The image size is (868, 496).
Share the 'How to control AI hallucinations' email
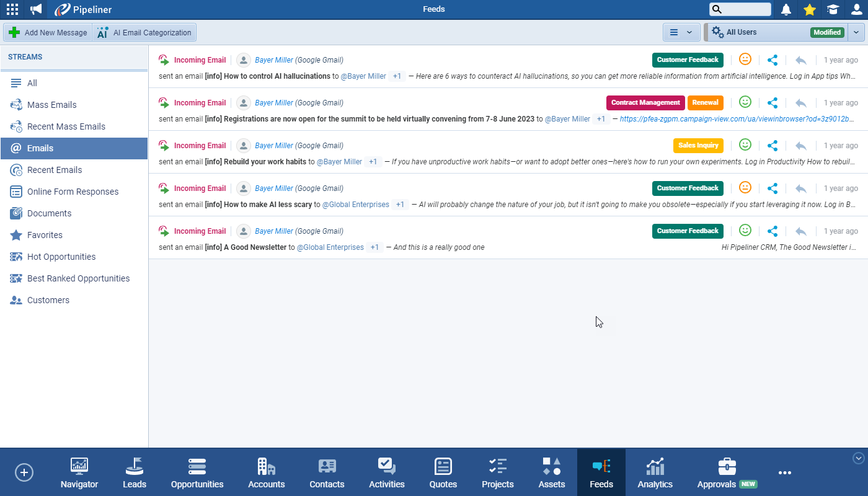773,60
